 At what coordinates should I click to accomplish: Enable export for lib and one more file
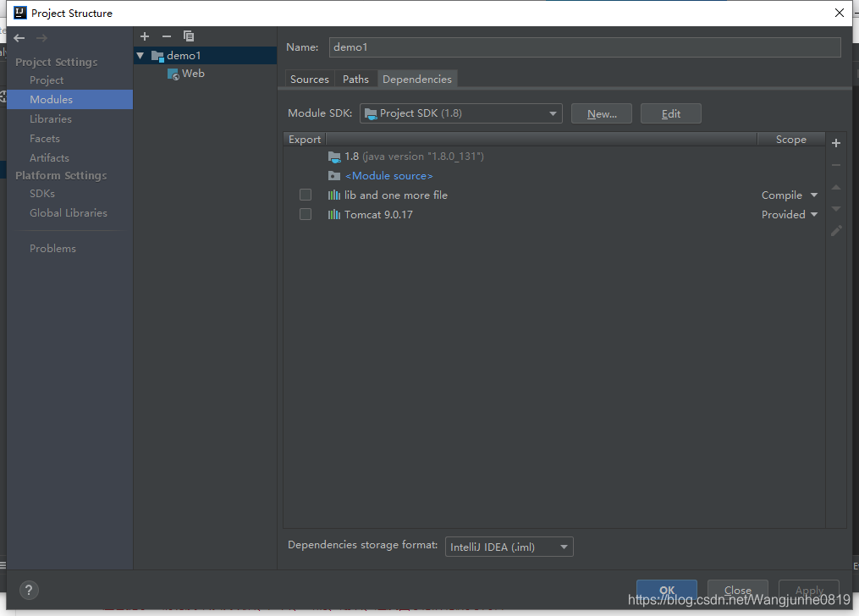(306, 195)
